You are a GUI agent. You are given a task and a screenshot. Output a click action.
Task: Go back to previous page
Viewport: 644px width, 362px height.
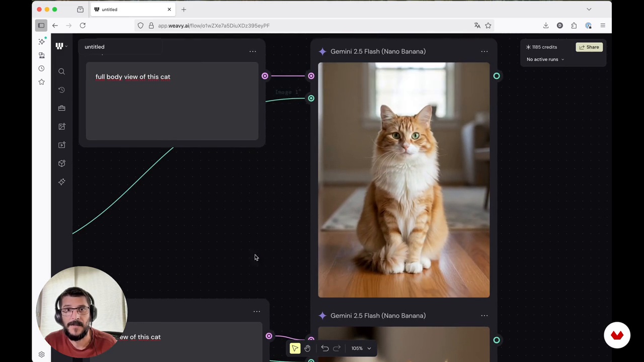55,25
